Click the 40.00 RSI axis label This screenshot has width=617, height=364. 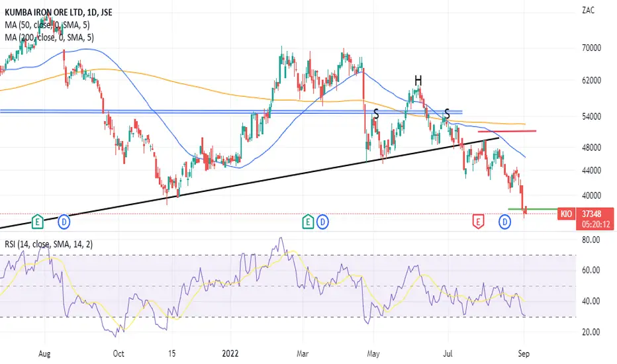point(591,301)
